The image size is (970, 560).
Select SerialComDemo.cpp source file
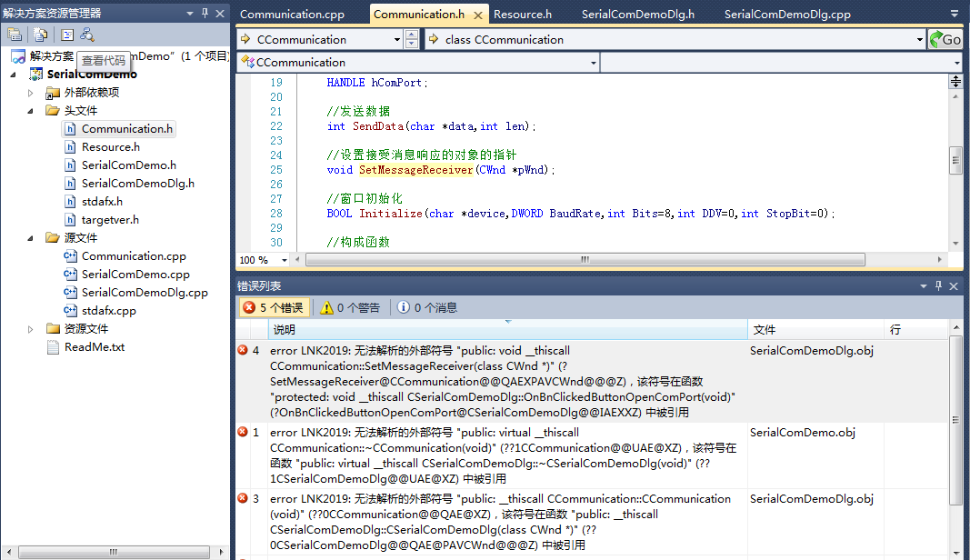pyautogui.click(x=135, y=275)
